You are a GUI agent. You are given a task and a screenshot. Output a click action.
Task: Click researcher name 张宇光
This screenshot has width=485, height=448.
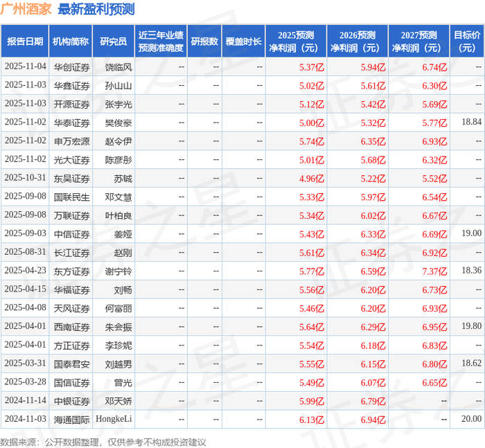pyautogui.click(x=118, y=104)
